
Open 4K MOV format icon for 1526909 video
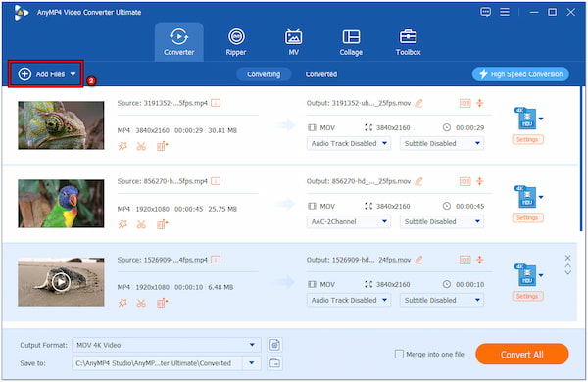pyautogui.click(x=525, y=275)
